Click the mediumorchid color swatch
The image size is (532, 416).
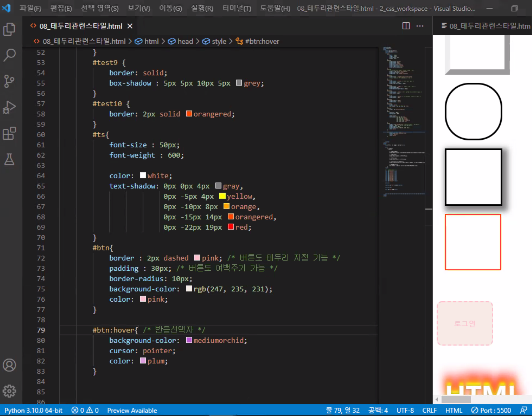(x=189, y=340)
